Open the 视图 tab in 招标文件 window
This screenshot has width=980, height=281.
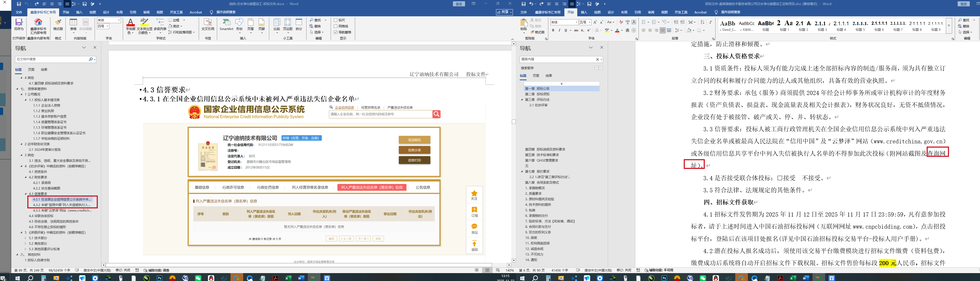[664, 12]
